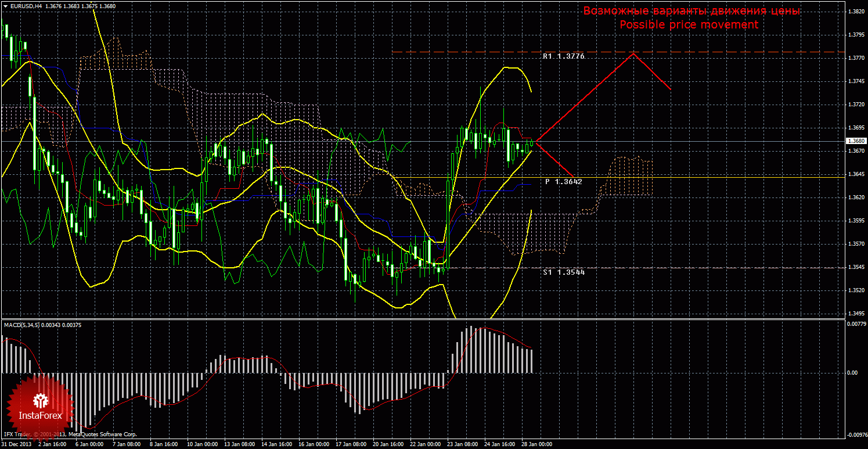This screenshot has width=868, height=449.
Task: Click the 13 Jan 08:00 time label
Action: [239, 444]
